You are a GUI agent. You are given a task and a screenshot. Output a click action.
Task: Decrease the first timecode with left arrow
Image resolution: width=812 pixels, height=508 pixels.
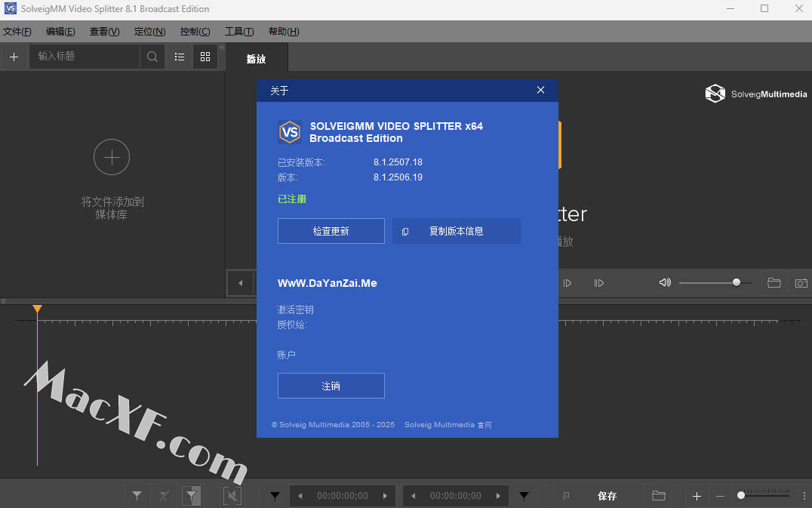coord(300,496)
